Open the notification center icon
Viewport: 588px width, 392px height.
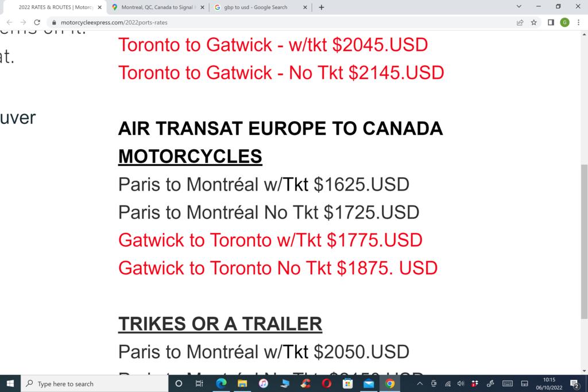click(x=574, y=383)
